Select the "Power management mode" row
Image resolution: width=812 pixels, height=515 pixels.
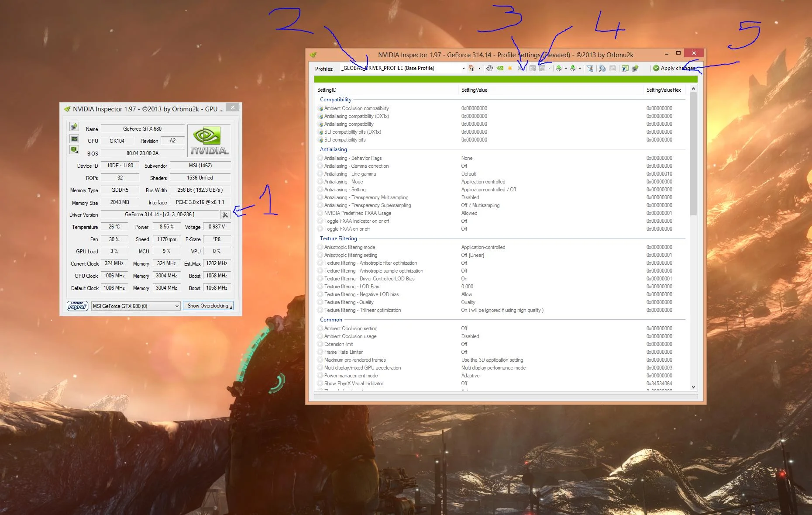coord(501,376)
